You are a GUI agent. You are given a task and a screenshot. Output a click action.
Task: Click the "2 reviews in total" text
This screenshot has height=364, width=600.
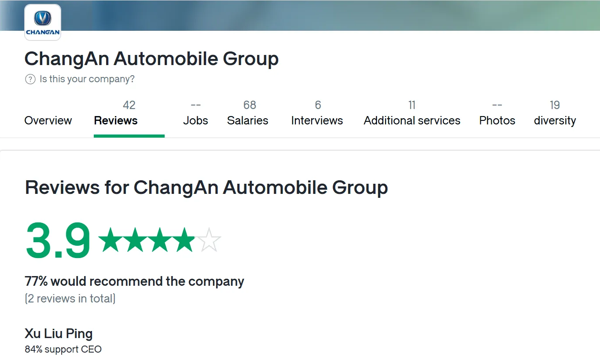pyautogui.click(x=70, y=299)
